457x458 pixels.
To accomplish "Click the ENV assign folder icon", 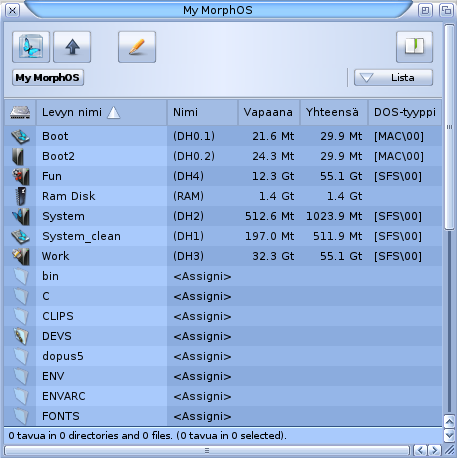I will (21, 376).
